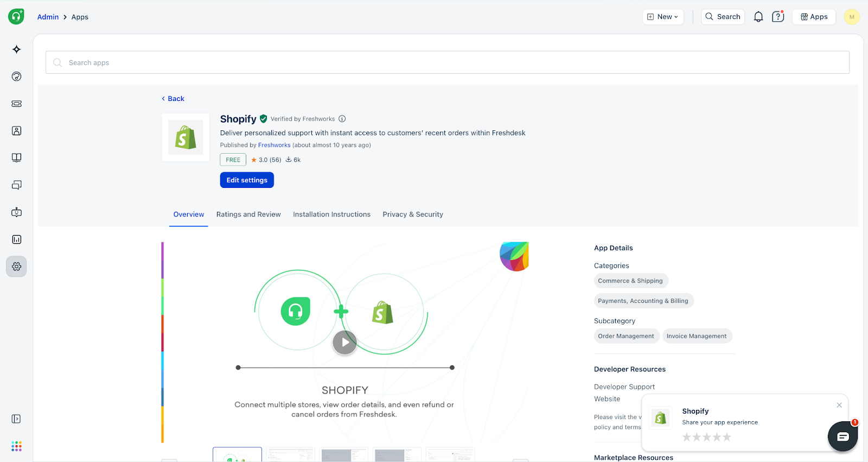The image size is (868, 462).
Task: Open the Freshworks publisher link
Action: [274, 145]
